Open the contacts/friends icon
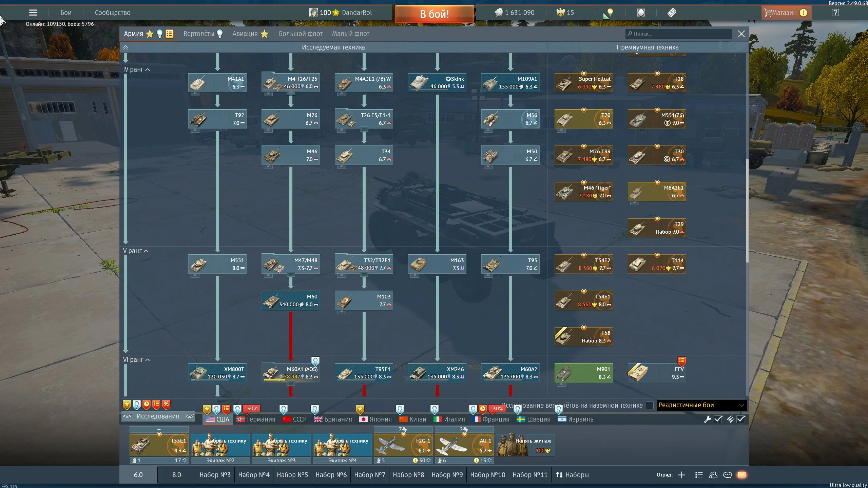Image resolution: width=868 pixels, height=488 pixels. tap(713, 475)
